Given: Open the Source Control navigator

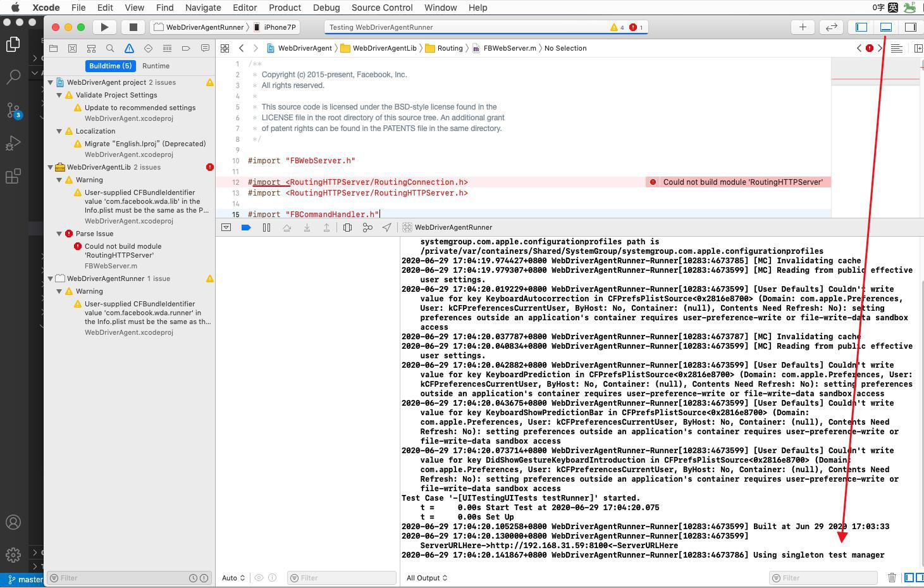Looking at the screenshot, I should (73, 48).
